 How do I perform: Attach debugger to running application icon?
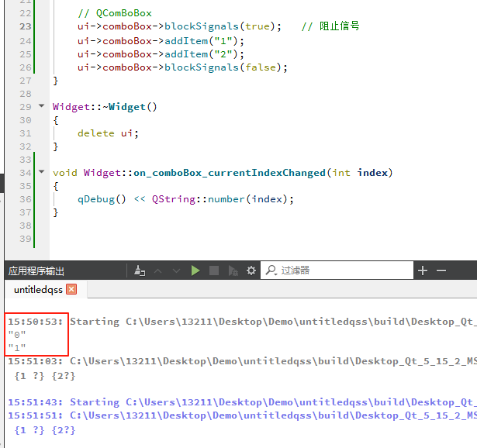(233, 271)
